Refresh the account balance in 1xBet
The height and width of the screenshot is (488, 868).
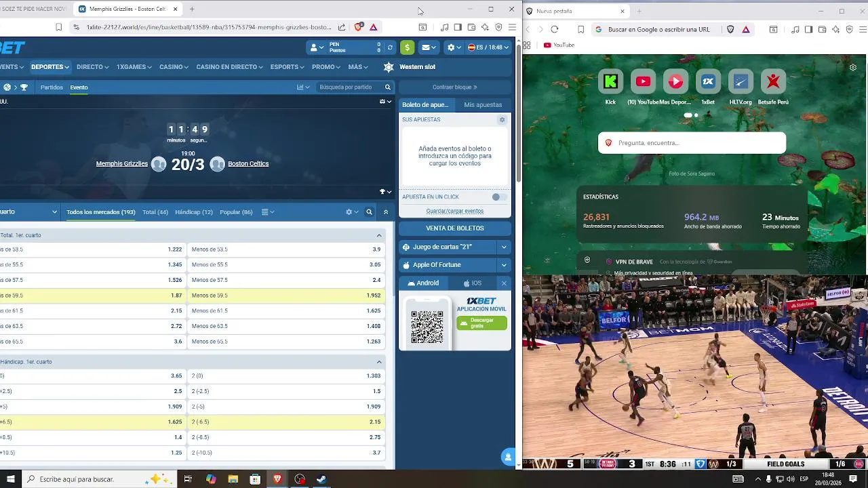[x=390, y=47]
